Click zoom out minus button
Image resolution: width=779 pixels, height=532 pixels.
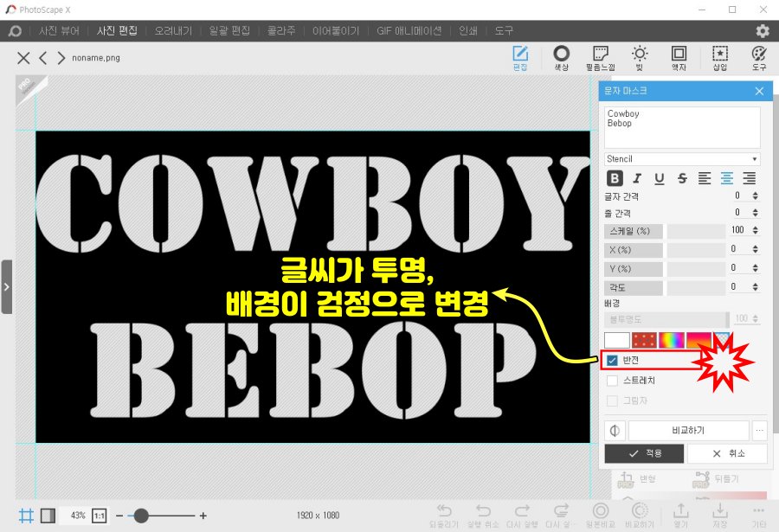(x=119, y=516)
